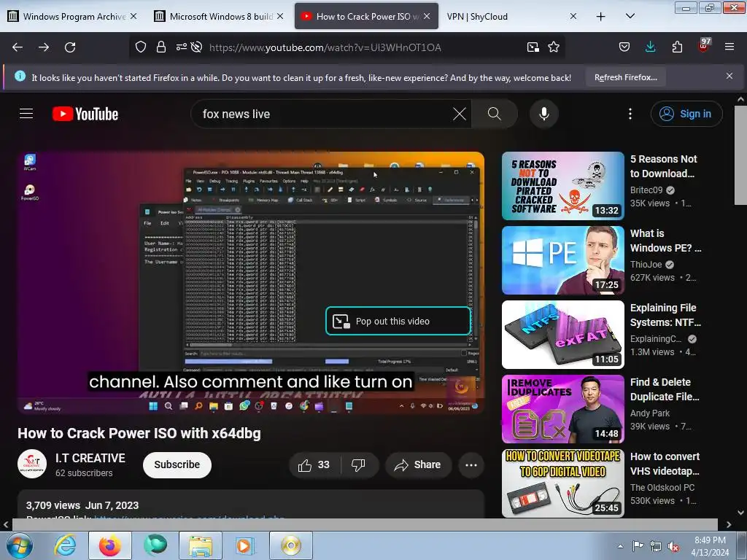Screen dimensions: 747x560
Task: Open a new tab
Action: (601, 16)
